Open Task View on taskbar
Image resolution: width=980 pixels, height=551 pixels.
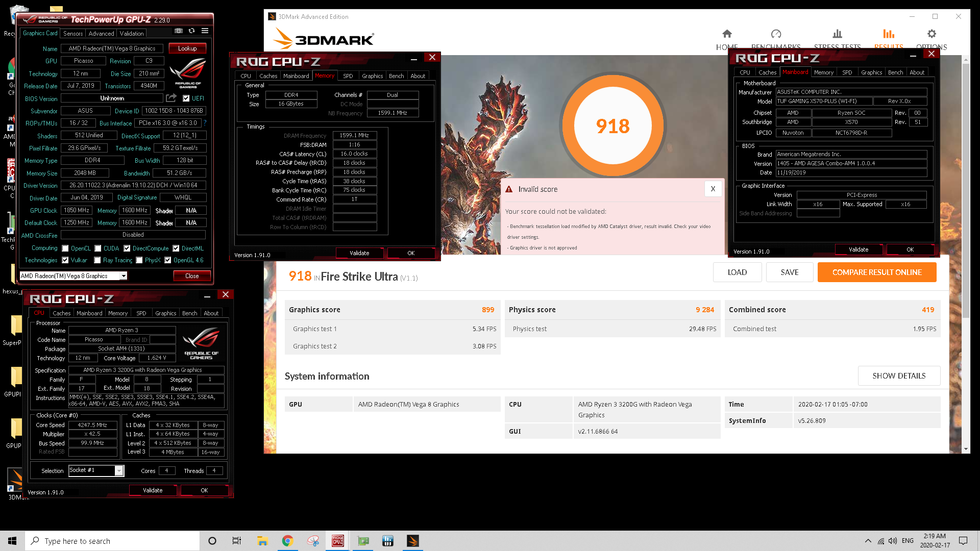(237, 541)
